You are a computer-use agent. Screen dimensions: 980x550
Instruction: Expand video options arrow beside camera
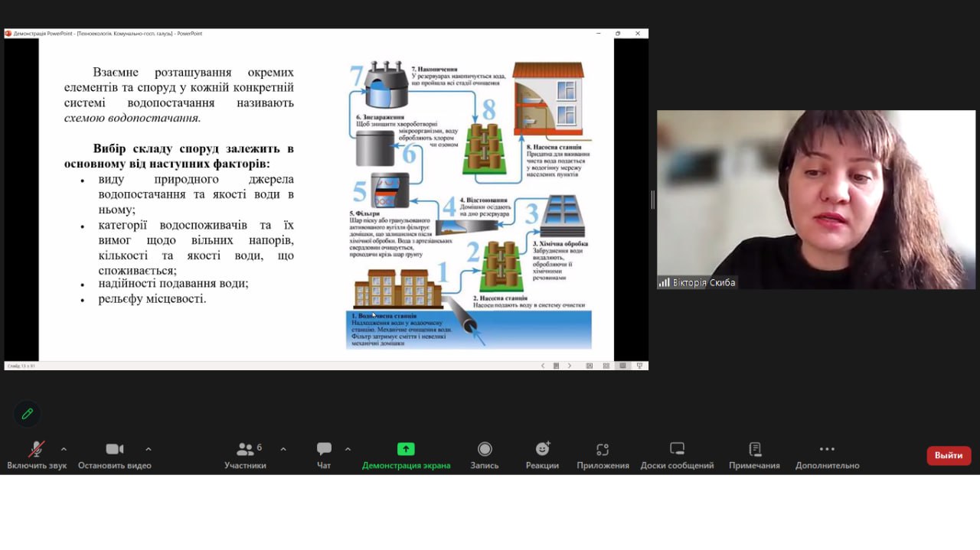pyautogui.click(x=149, y=449)
